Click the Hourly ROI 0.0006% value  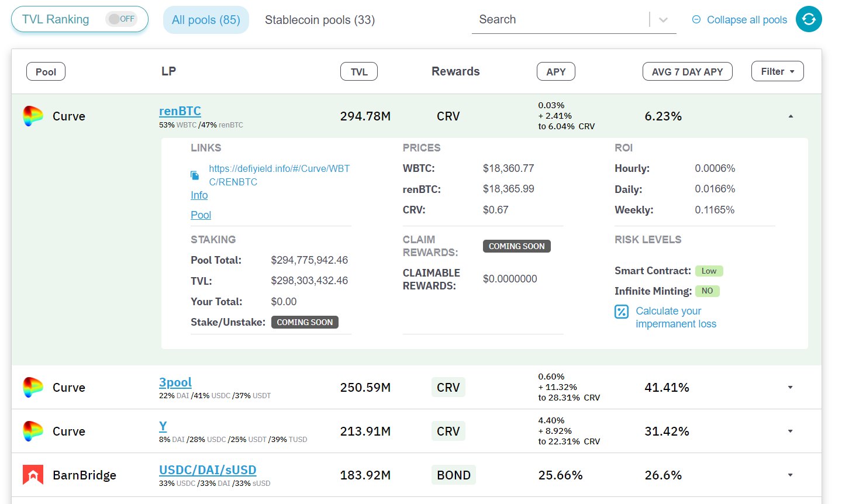[x=715, y=168]
